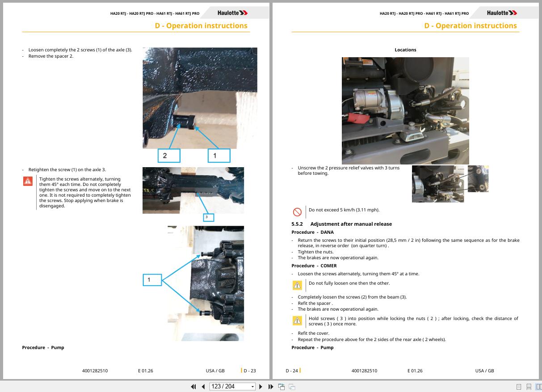Click the go to previous view icon
Screen dimensions: 542x392
[x=282, y=387]
